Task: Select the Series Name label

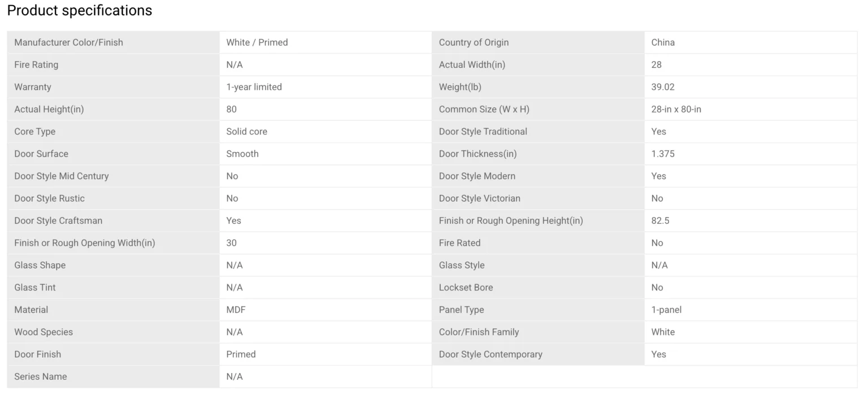Action: tap(41, 377)
